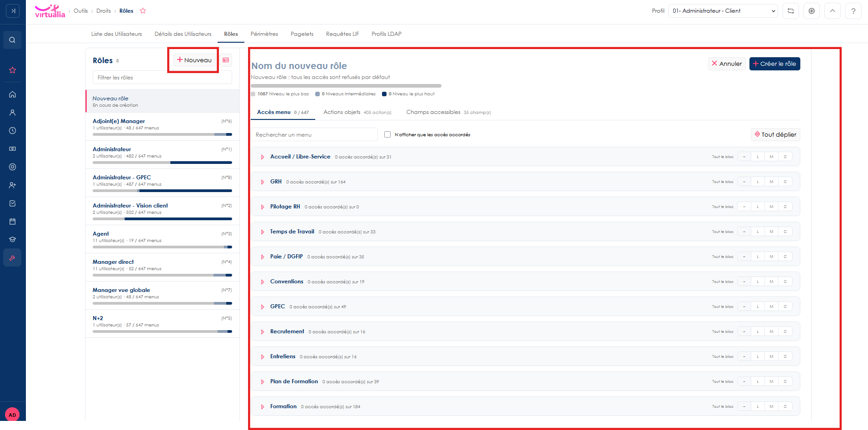
Task: Open the wrench tools icon in sidebar
Action: [x=12, y=258]
